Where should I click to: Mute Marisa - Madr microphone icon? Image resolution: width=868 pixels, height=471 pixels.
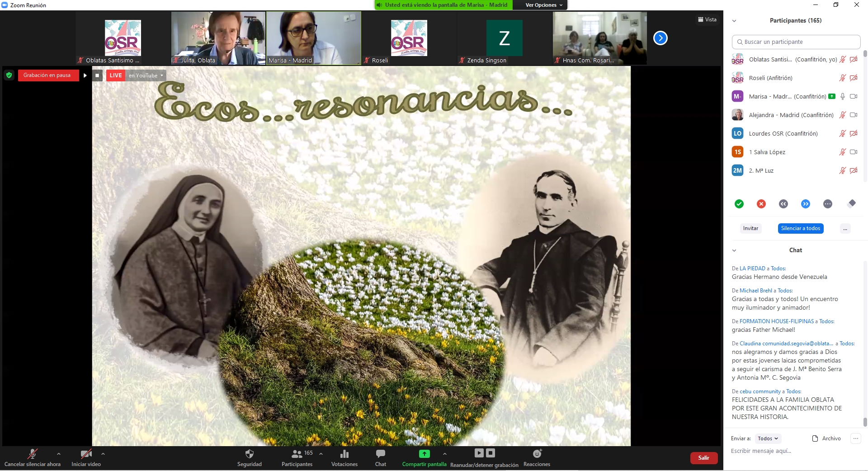click(x=843, y=96)
